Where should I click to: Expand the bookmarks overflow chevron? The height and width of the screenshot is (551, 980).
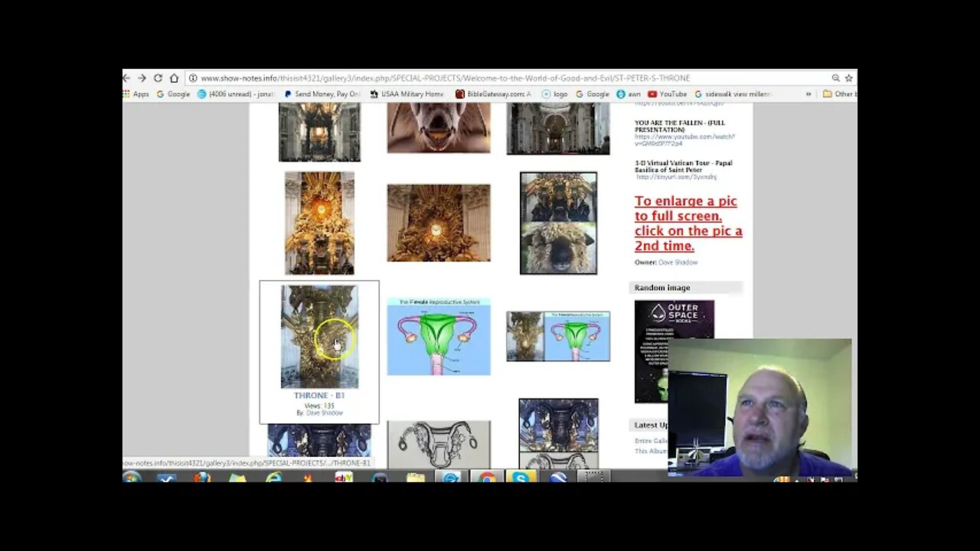(x=808, y=94)
